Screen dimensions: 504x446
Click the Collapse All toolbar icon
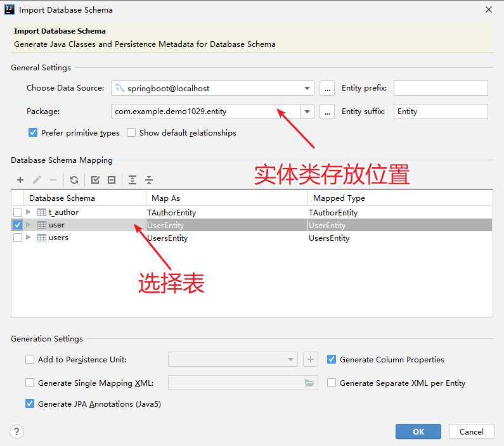coord(149,180)
